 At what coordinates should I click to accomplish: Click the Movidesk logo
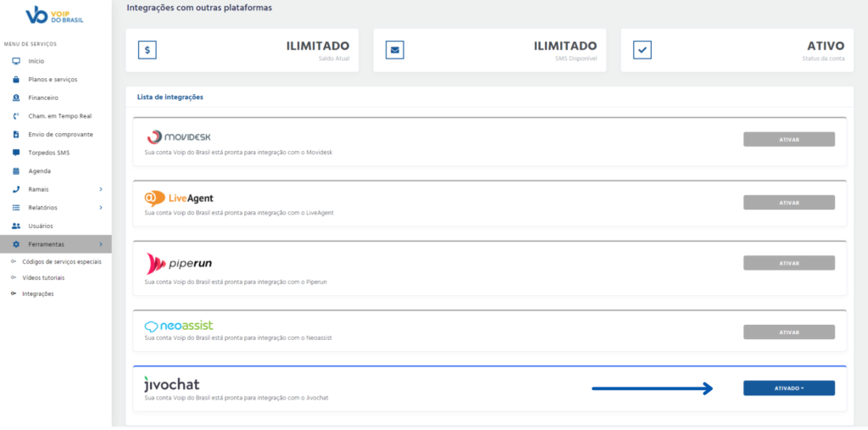click(x=179, y=137)
